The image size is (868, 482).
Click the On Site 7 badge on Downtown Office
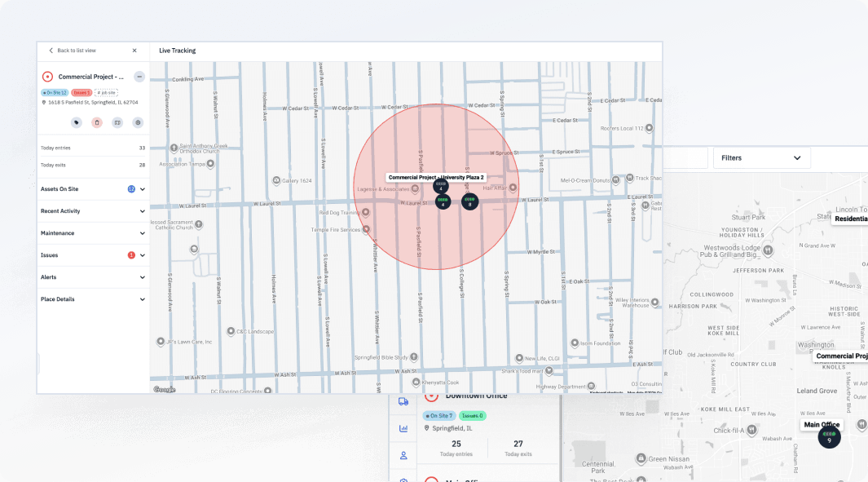coord(439,415)
